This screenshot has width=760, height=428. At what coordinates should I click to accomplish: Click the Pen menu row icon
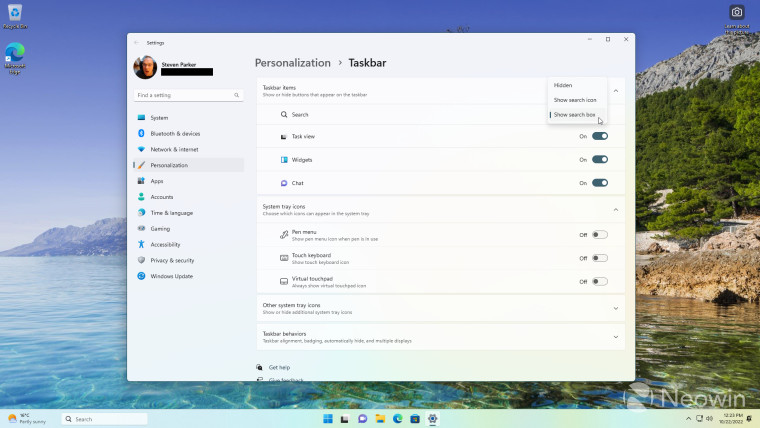tap(284, 235)
